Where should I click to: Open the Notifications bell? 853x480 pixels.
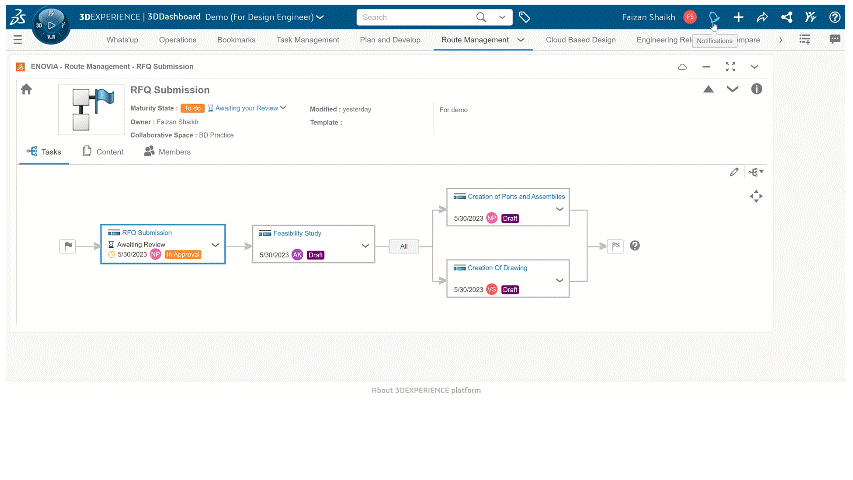point(714,17)
